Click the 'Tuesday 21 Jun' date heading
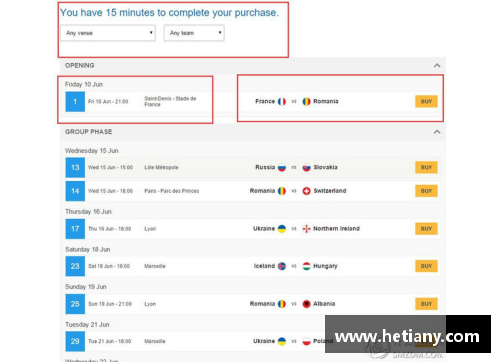500x362 pixels. click(87, 324)
